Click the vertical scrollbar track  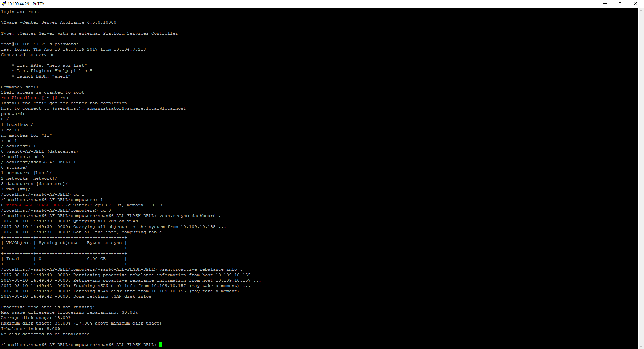[641, 168]
